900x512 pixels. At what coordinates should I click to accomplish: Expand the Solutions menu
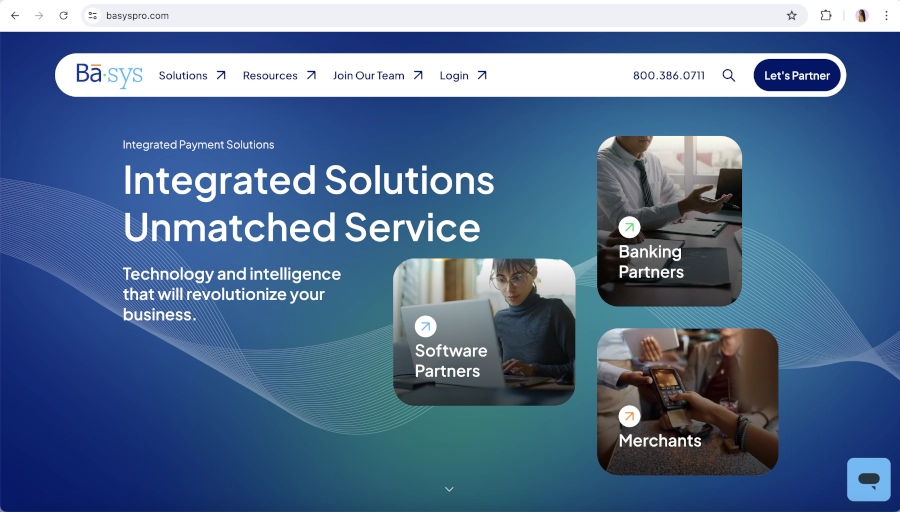tap(192, 75)
